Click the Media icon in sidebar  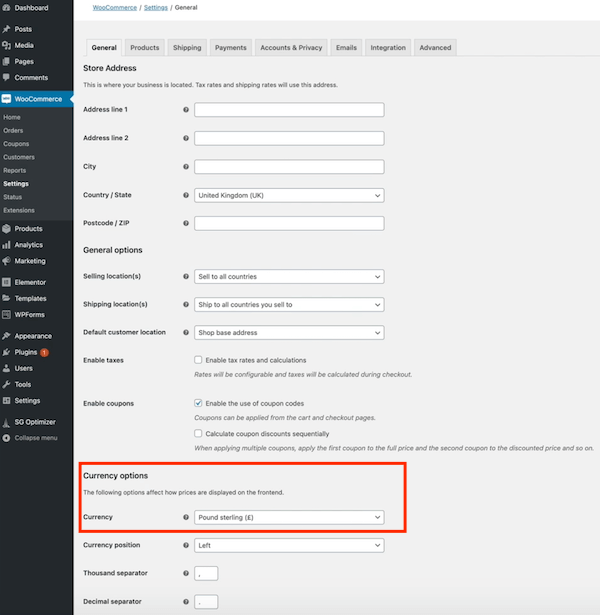point(7,45)
